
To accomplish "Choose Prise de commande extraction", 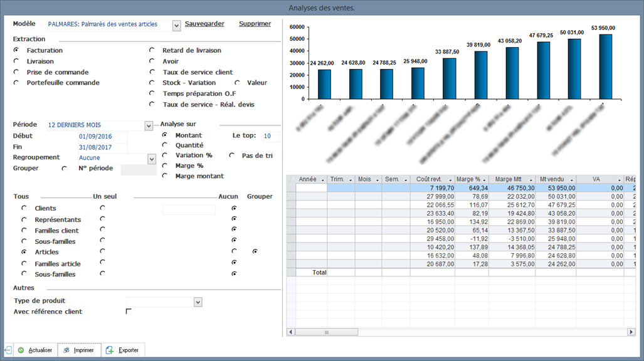I will 16,72.
